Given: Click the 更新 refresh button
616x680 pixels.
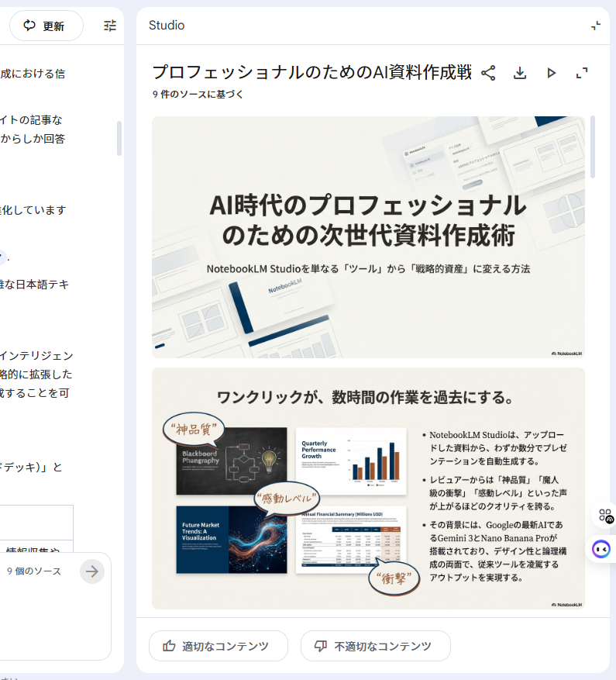Looking at the screenshot, I should click(45, 26).
